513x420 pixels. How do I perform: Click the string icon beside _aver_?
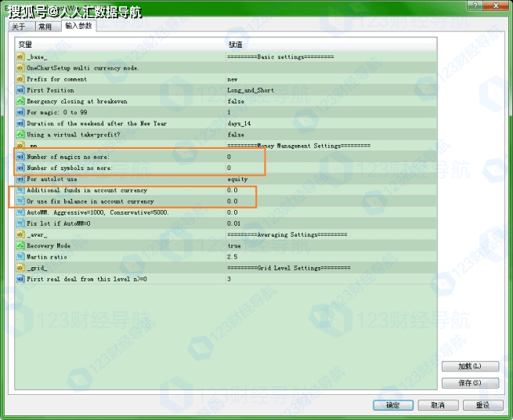coord(20,234)
